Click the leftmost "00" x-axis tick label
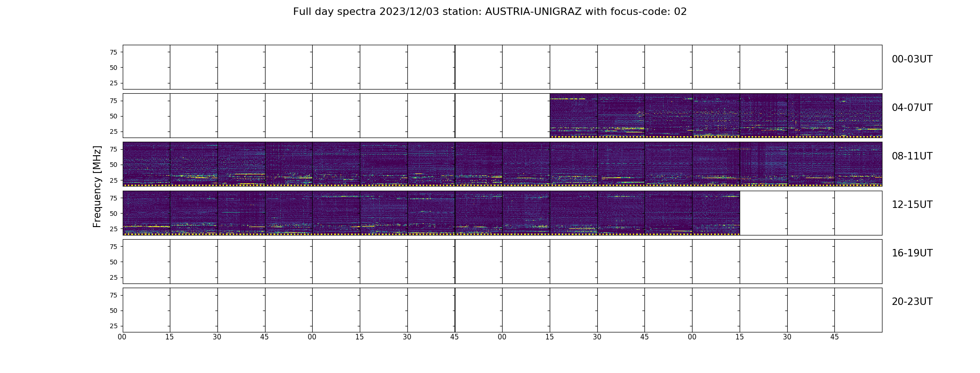 click(x=122, y=337)
